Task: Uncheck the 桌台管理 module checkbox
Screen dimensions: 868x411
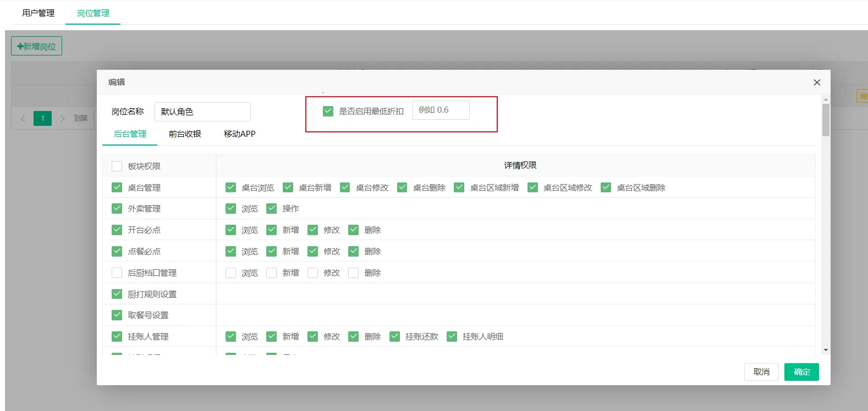Action: pyautogui.click(x=117, y=187)
